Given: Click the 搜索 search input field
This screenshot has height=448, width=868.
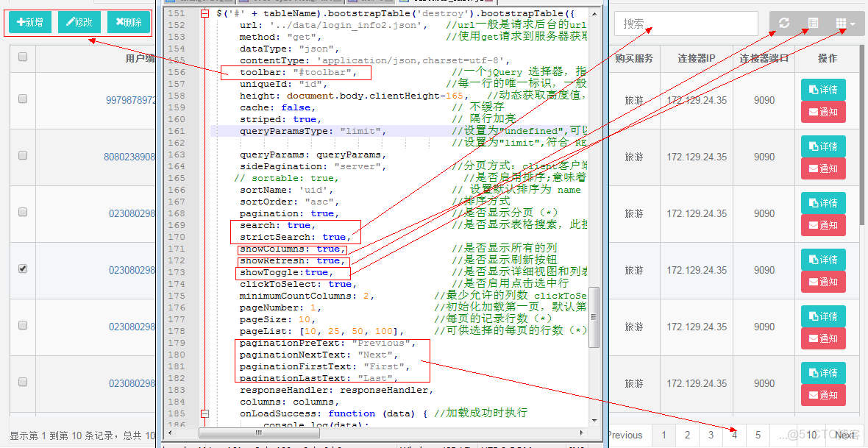Looking at the screenshot, I should tap(686, 24).
